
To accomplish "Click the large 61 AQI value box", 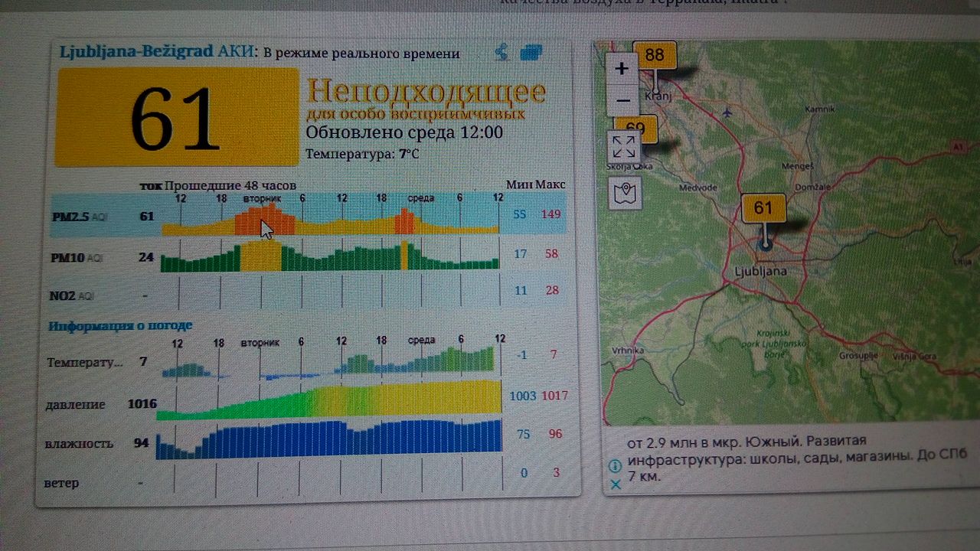I will [178, 117].
